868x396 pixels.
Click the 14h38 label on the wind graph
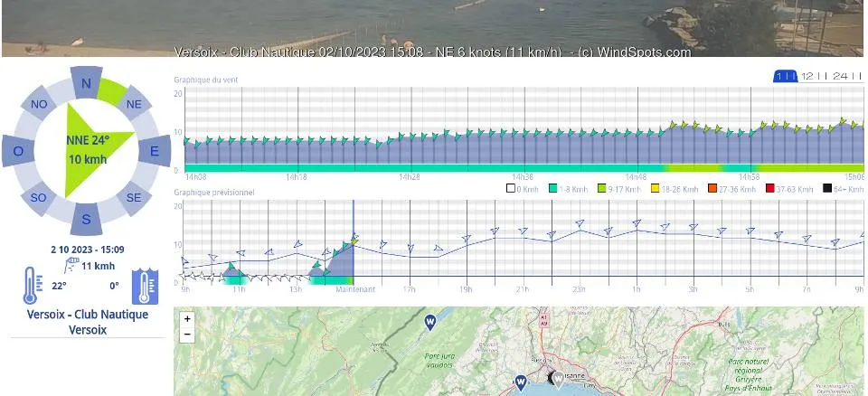[x=522, y=177]
